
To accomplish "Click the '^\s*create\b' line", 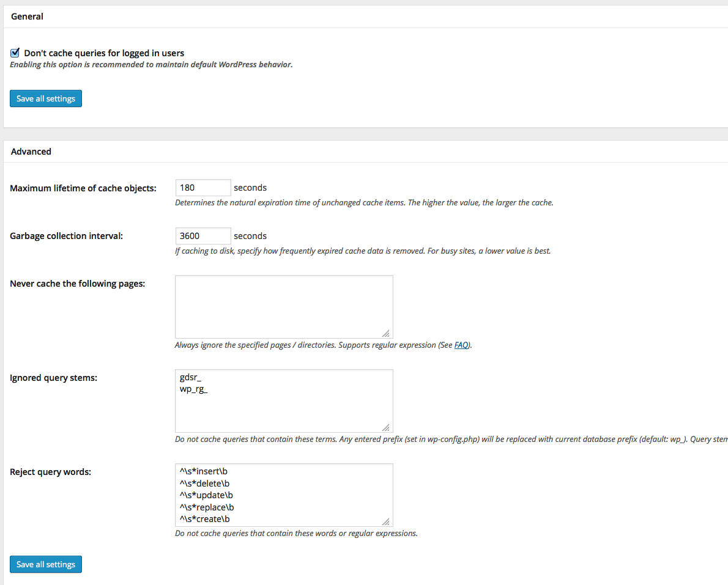I will (205, 518).
